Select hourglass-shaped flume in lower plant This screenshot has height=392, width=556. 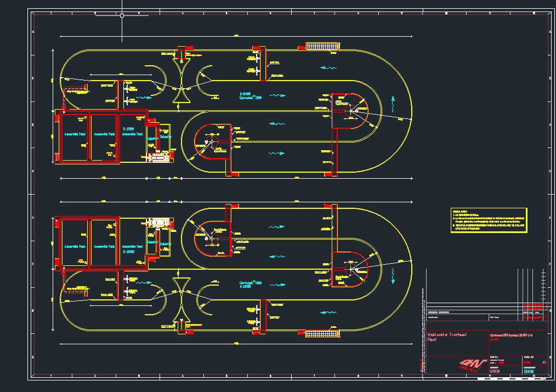tap(181, 299)
